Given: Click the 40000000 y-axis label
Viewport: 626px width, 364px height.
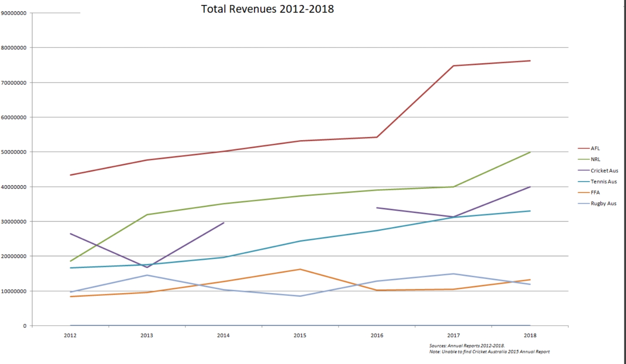Looking at the screenshot, I should point(14,187).
